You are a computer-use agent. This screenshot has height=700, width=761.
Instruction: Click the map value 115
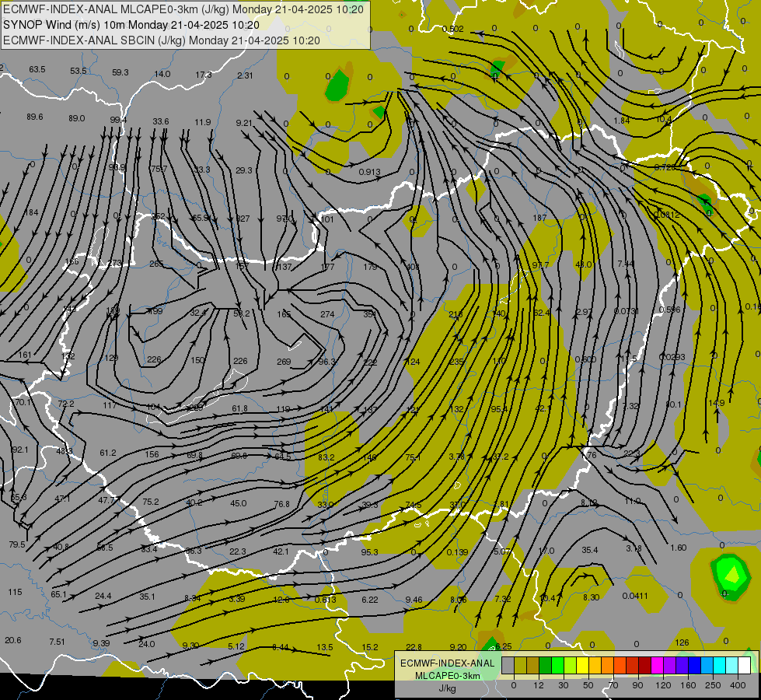(x=15, y=592)
